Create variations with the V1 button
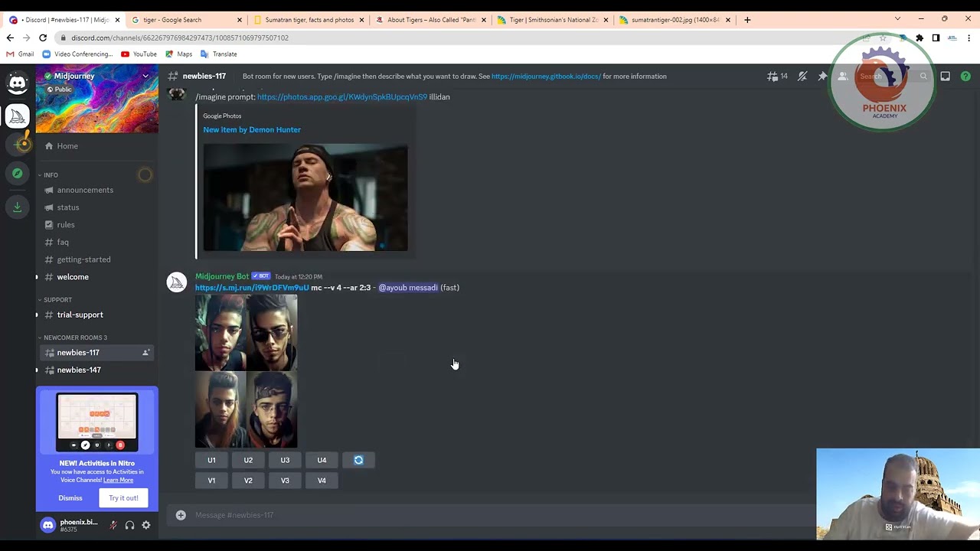Screen dimensions: 980x551 click(211, 481)
